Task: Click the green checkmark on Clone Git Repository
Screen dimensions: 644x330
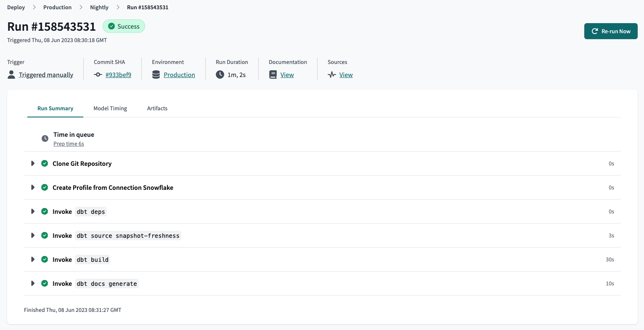Action: pos(45,163)
